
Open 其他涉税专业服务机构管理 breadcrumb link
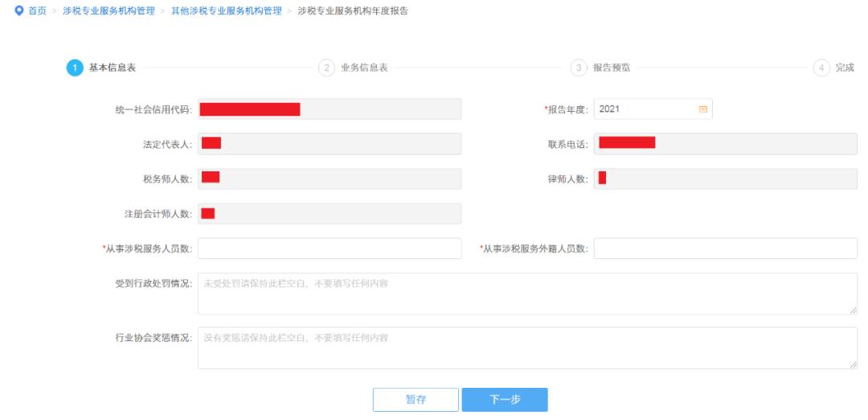(x=226, y=9)
